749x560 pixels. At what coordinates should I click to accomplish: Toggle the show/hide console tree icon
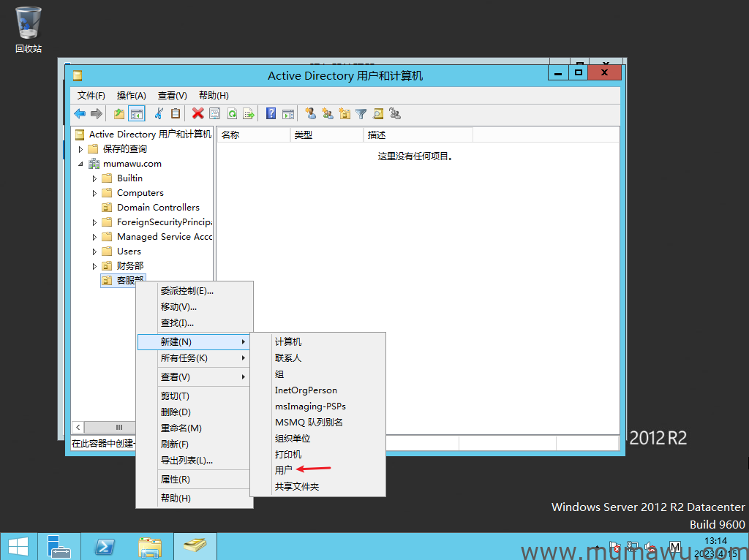pos(137,113)
